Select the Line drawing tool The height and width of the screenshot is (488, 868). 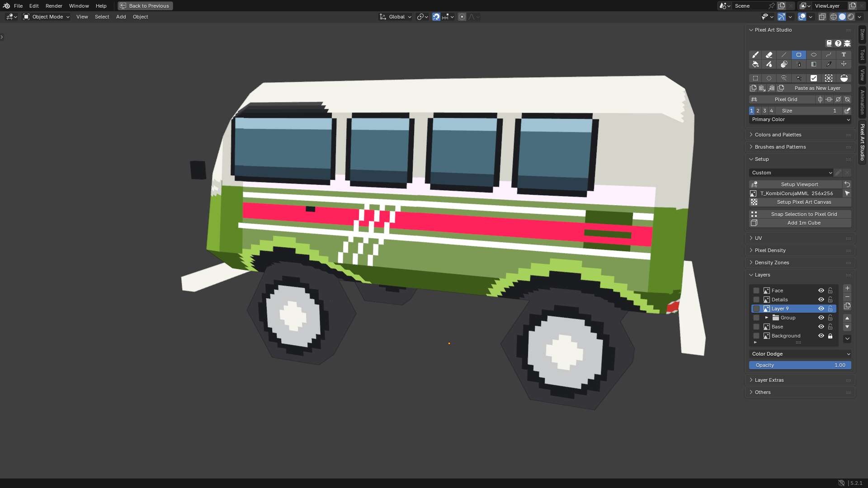[x=784, y=55]
